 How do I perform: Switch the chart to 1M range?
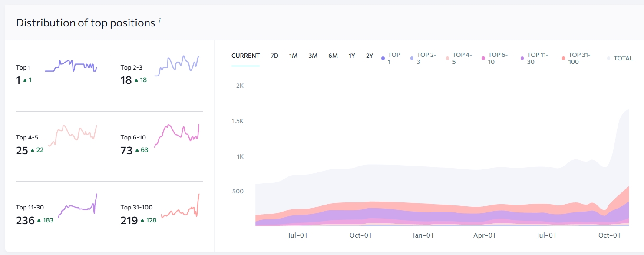pyautogui.click(x=293, y=56)
